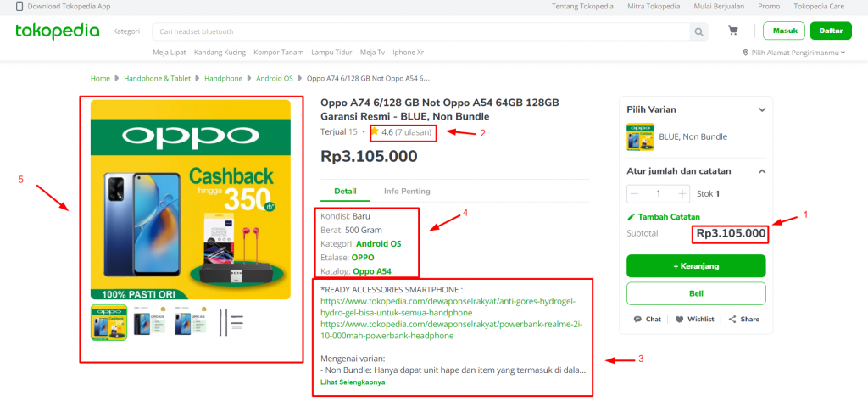Click the Iphone Xr search suggestion
The height and width of the screenshot is (401, 868).
tap(408, 53)
